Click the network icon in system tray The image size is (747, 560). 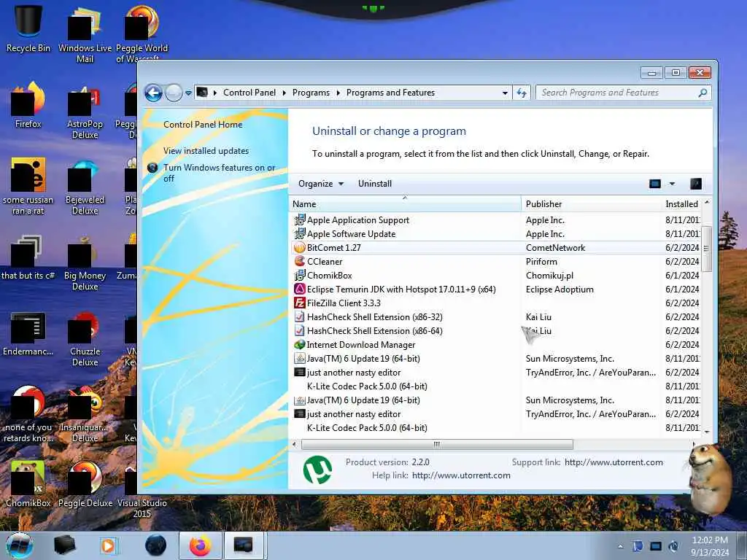coord(656,546)
